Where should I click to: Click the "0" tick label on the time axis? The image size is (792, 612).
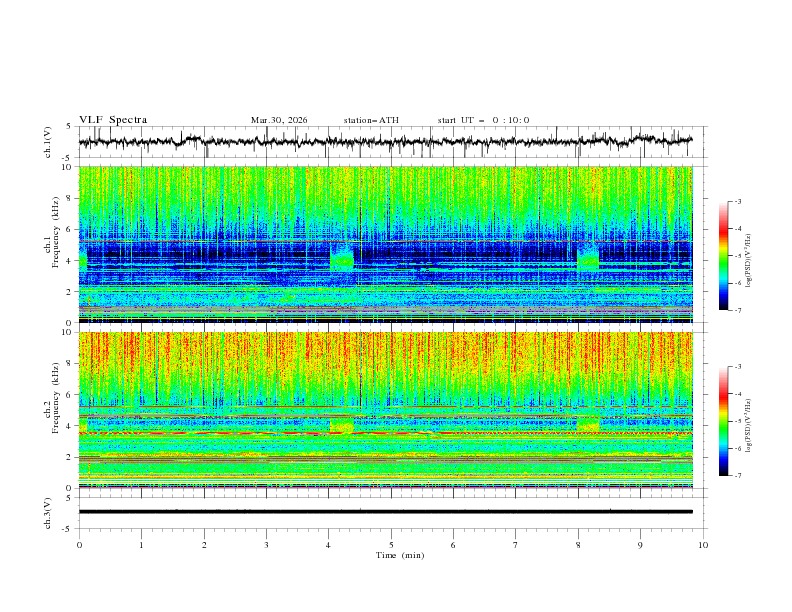[79, 545]
